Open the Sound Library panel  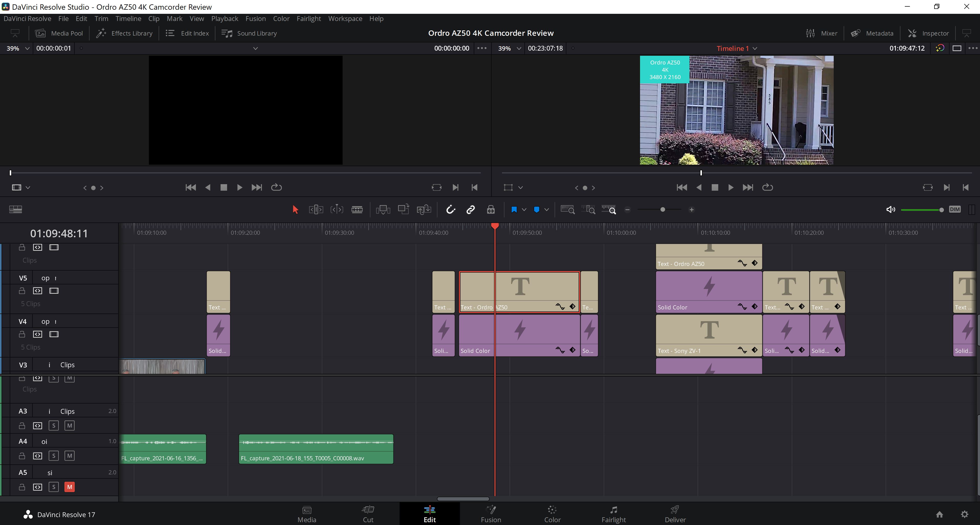pos(249,33)
